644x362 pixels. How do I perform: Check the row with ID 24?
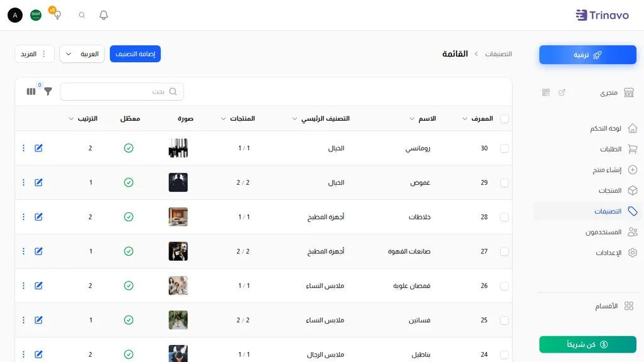[x=504, y=354]
